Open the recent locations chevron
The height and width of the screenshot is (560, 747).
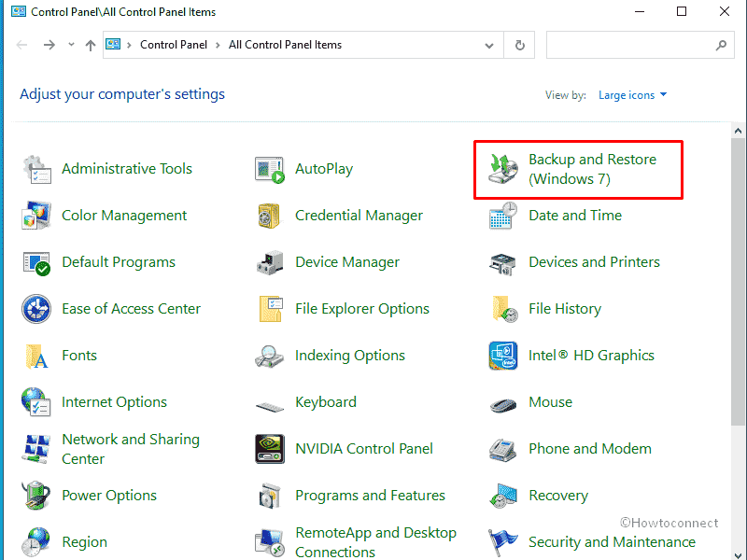71,45
